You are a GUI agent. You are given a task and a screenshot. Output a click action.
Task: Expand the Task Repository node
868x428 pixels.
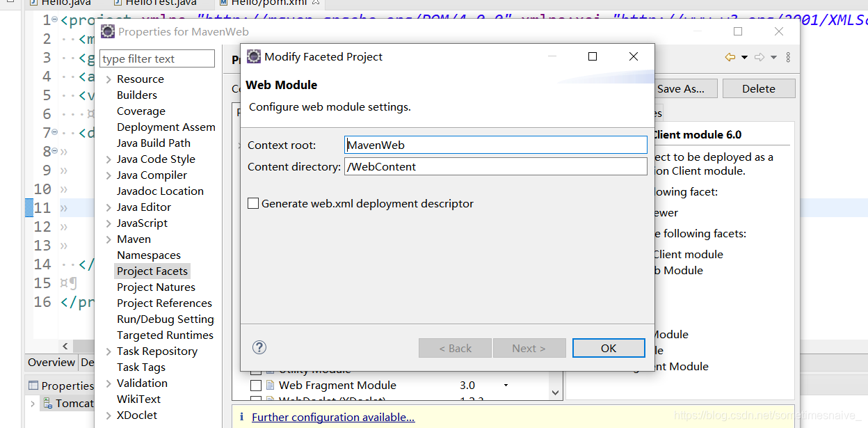point(108,351)
